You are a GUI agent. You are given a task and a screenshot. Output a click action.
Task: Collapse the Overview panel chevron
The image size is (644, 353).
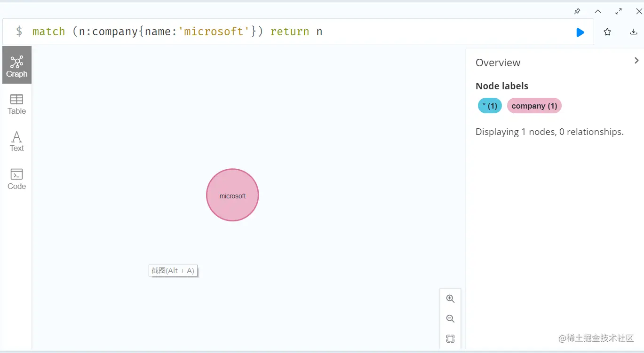tap(636, 61)
